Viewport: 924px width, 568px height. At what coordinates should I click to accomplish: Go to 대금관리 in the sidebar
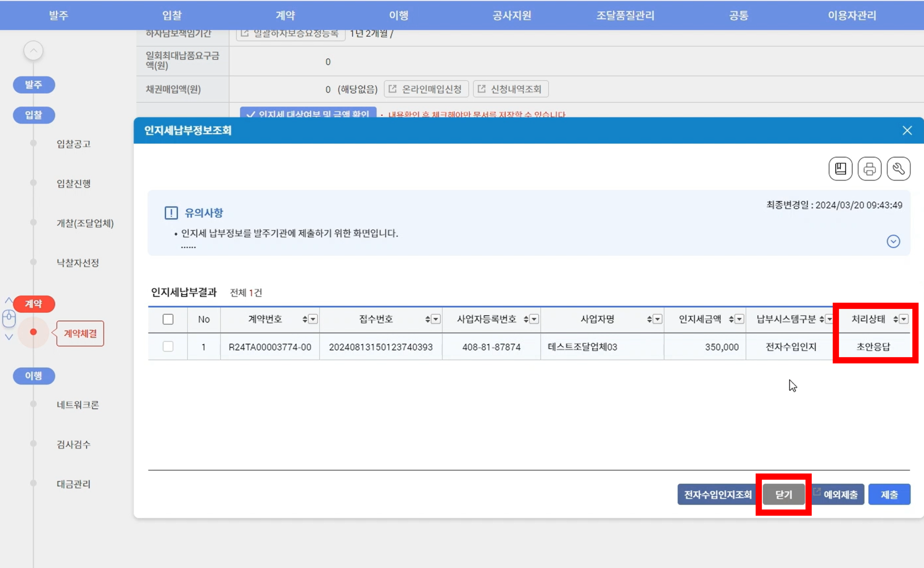point(74,484)
